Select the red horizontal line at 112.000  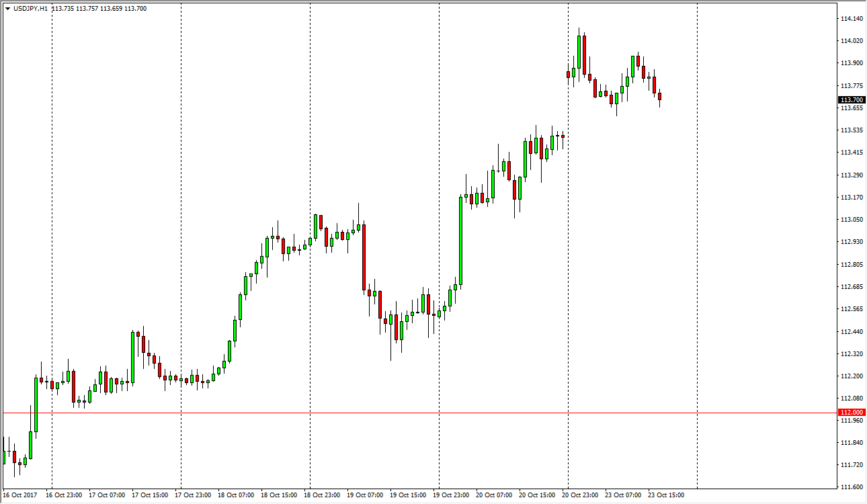click(x=336, y=413)
